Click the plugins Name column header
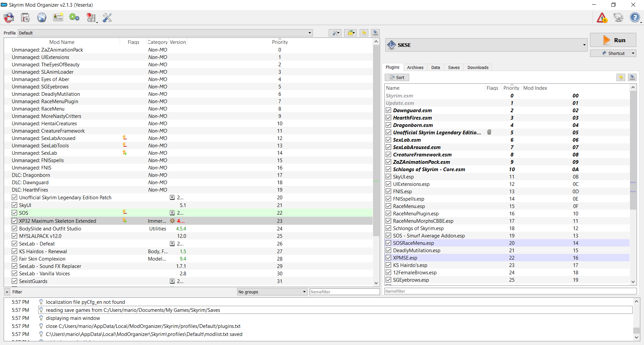This screenshot has width=644, height=345. (435, 88)
